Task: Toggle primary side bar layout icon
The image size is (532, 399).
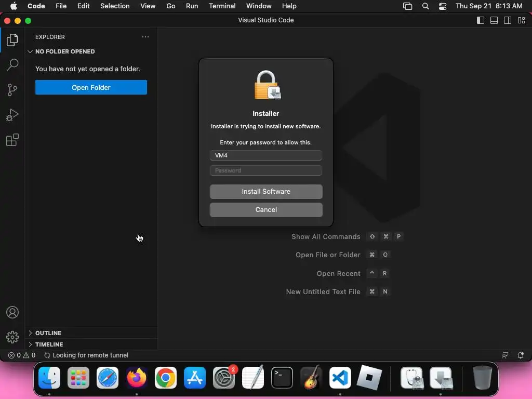Action: tap(481, 20)
